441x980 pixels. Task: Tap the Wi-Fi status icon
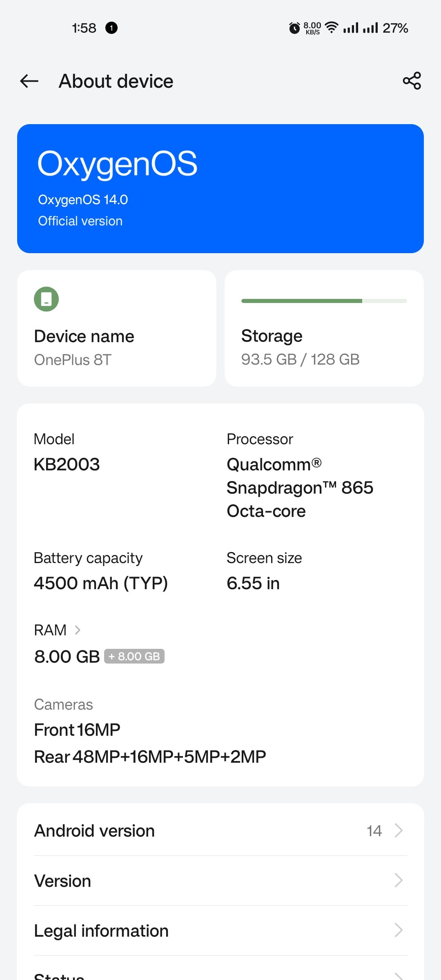tap(332, 27)
